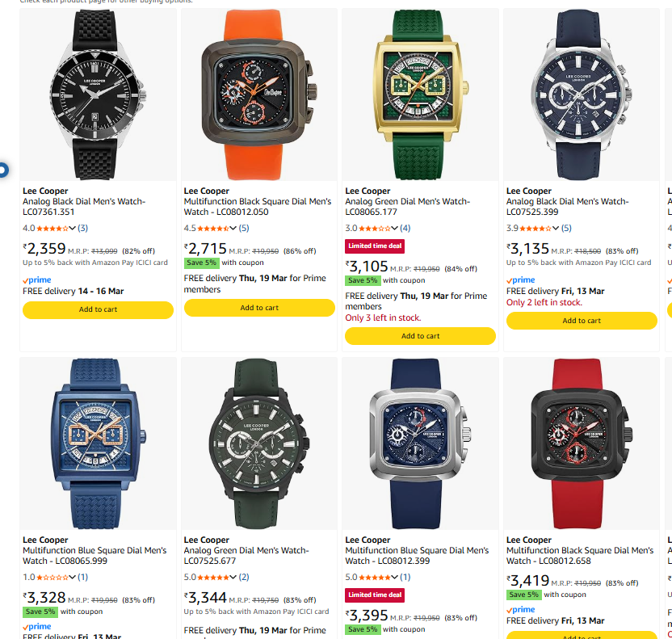Click the Save 5% coupon badge under ₹2,715
The height and width of the screenshot is (639, 672).
(x=201, y=263)
